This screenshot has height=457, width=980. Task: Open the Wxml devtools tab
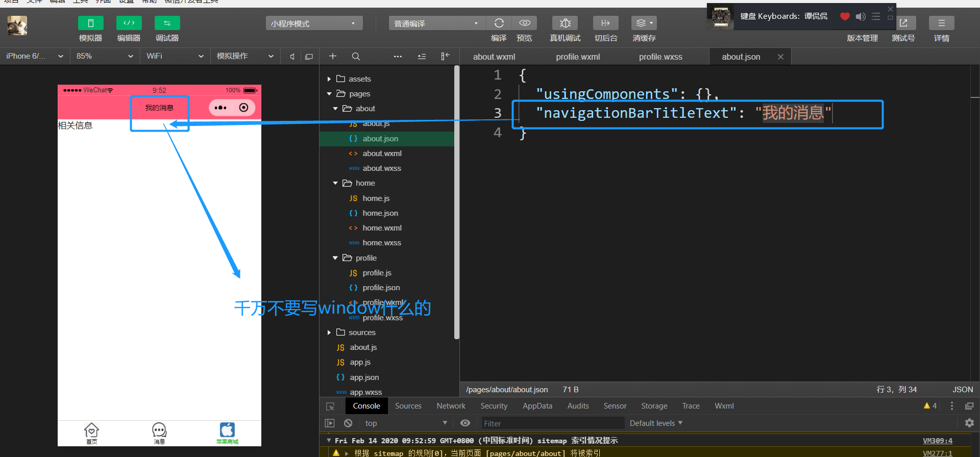tap(724, 406)
